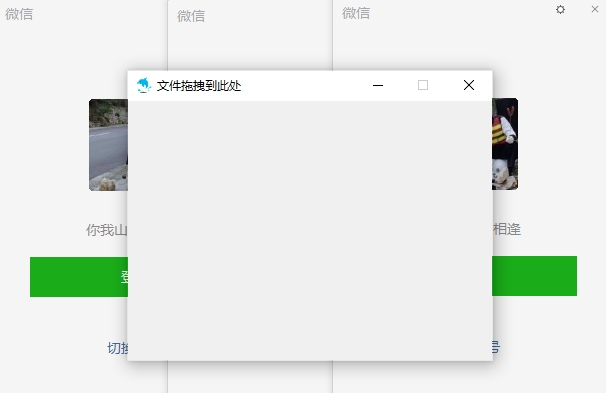This screenshot has width=606, height=393.
Task: Click the disabled maximize button of the drag-files window
Action: (x=423, y=85)
